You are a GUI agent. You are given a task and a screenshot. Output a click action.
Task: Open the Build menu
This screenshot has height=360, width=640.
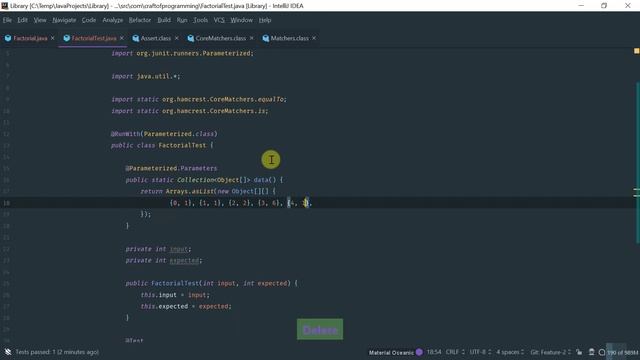(164, 20)
